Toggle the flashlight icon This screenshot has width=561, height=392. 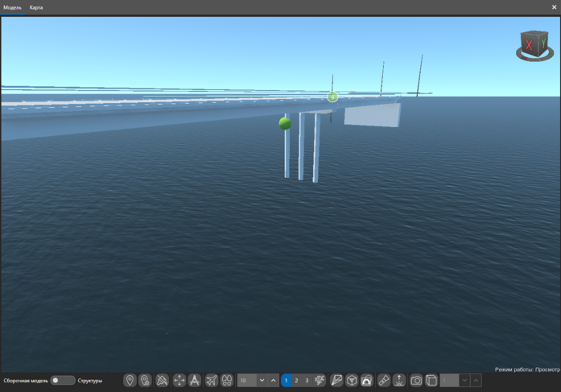(384, 380)
